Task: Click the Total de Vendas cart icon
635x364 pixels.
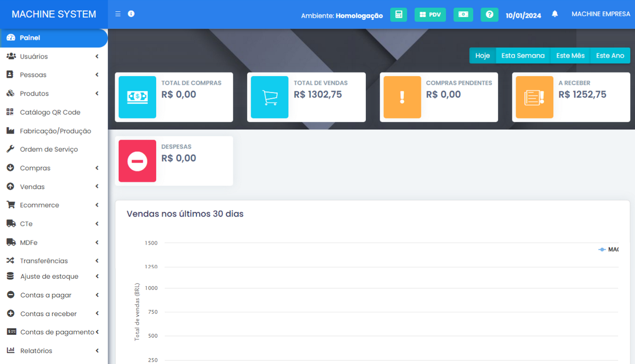Action: tap(270, 97)
